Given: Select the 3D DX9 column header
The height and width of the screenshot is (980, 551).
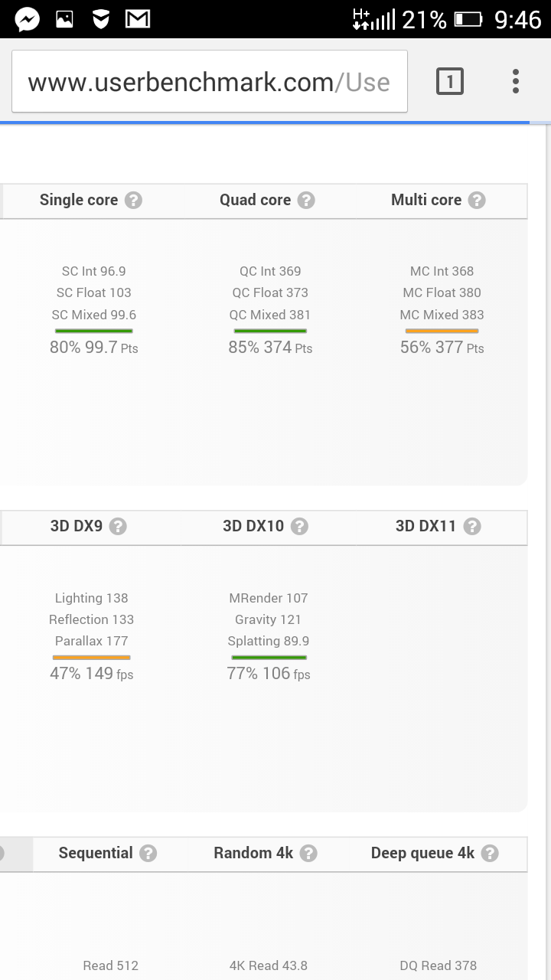Looking at the screenshot, I should pos(77,527).
